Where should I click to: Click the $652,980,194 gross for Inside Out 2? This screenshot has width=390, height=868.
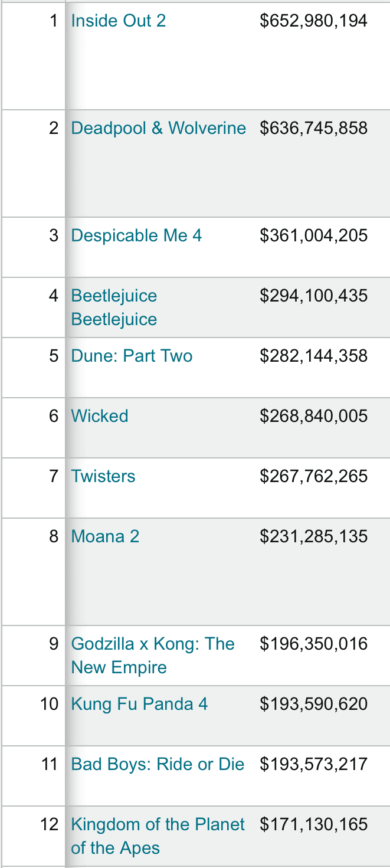[313, 21]
